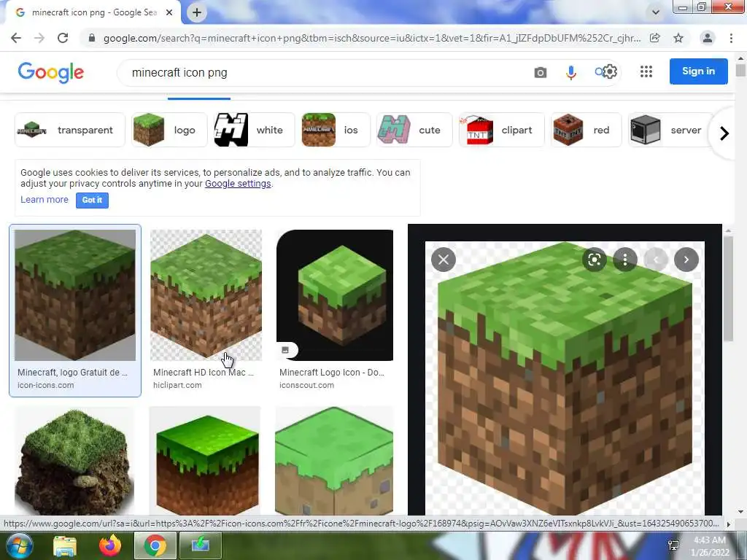This screenshot has height=560, width=747.
Task: Open the realistic grass block thumbnail
Action: pyautogui.click(x=74, y=461)
